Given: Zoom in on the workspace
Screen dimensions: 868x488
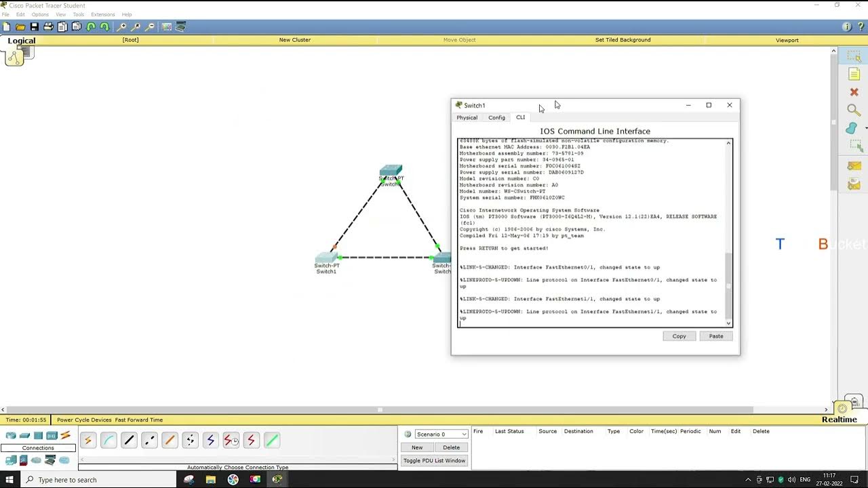Looking at the screenshot, I should tap(122, 26).
